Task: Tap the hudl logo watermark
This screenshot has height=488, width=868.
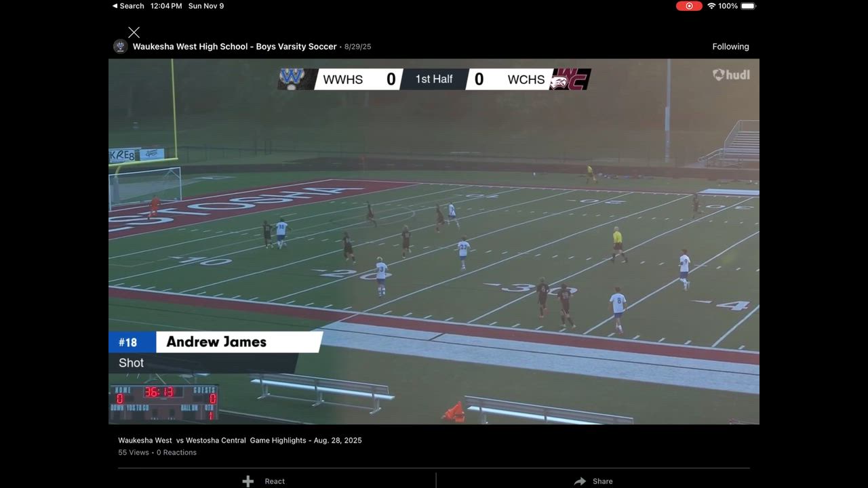Action: (730, 75)
